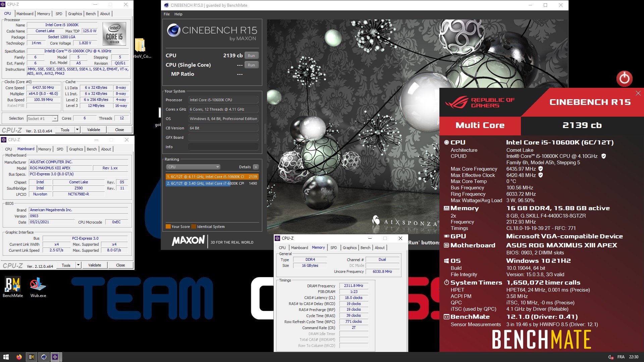Click the red BenchMate power icon
The width and height of the screenshot is (644, 362).
[624, 79]
